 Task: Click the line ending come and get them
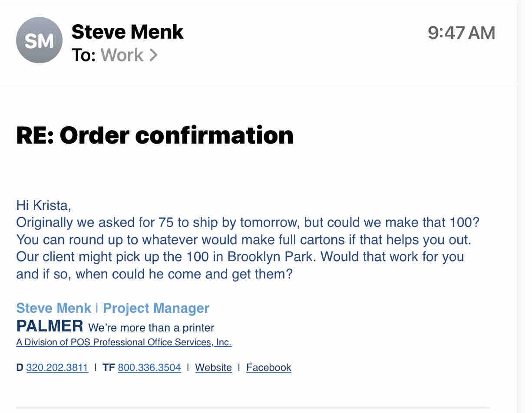[x=154, y=274]
